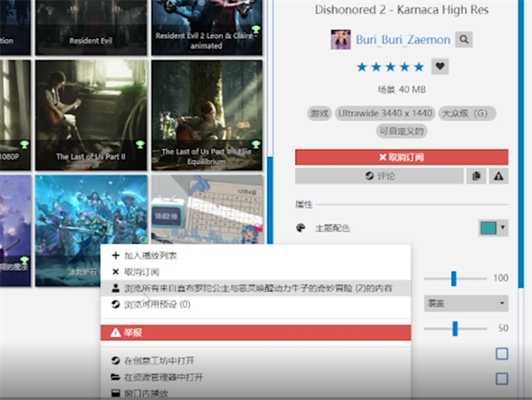This screenshot has width=532, height=400.
Task: Click the trophy icon on Resident Evil 2 thumbnail
Action: [256, 29]
